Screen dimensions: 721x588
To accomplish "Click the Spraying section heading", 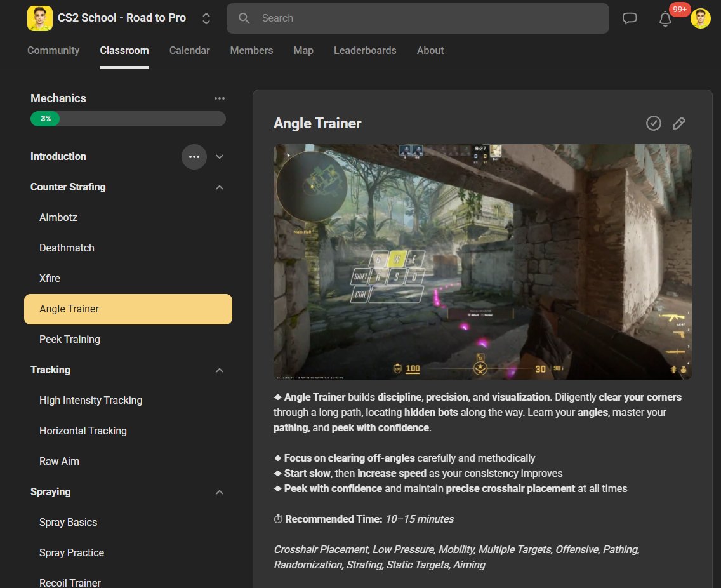I will pos(51,492).
